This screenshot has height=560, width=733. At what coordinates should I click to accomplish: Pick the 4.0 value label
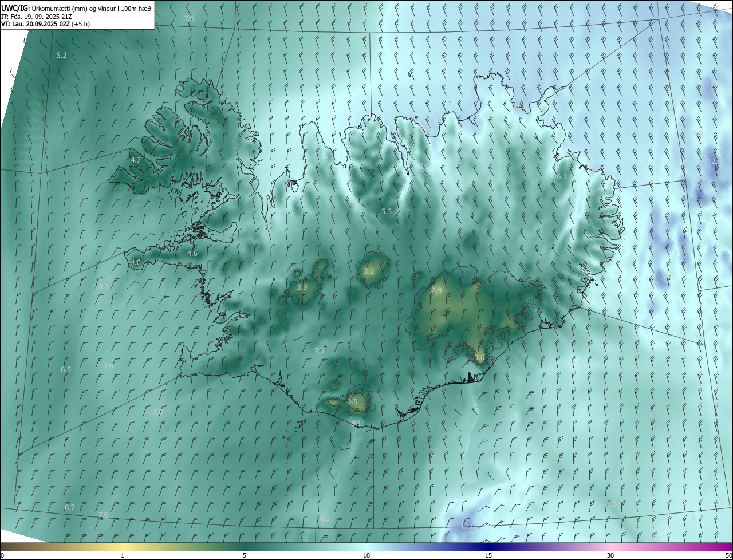(136, 263)
